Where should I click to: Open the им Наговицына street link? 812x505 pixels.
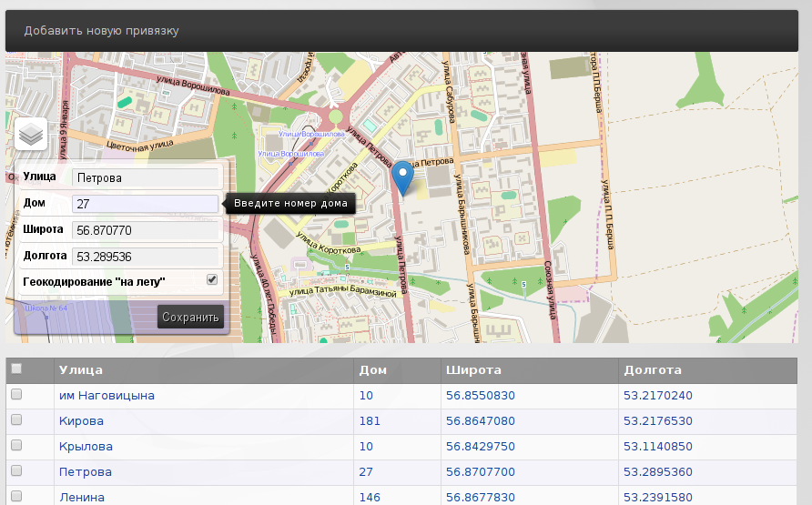coord(107,396)
